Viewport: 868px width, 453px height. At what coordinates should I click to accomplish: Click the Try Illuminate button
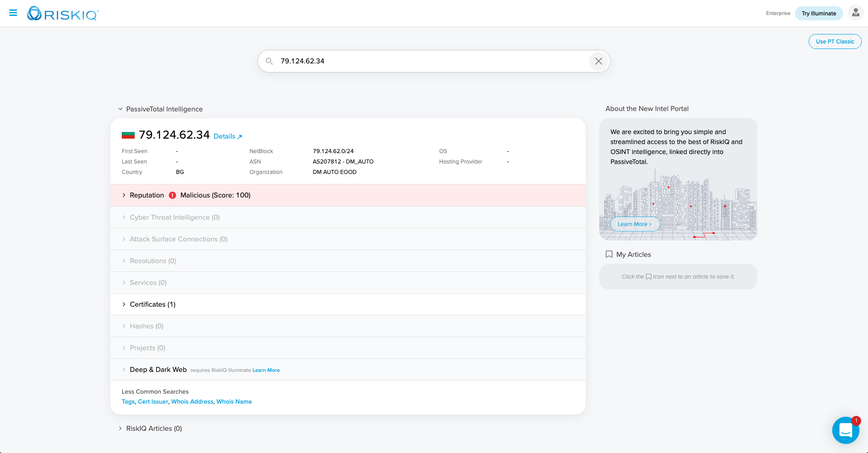click(818, 14)
